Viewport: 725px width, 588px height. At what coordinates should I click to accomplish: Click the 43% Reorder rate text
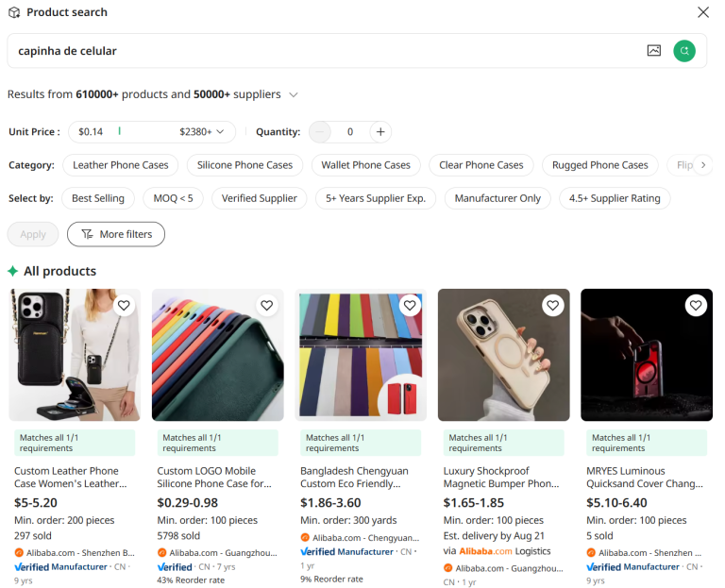click(x=191, y=580)
